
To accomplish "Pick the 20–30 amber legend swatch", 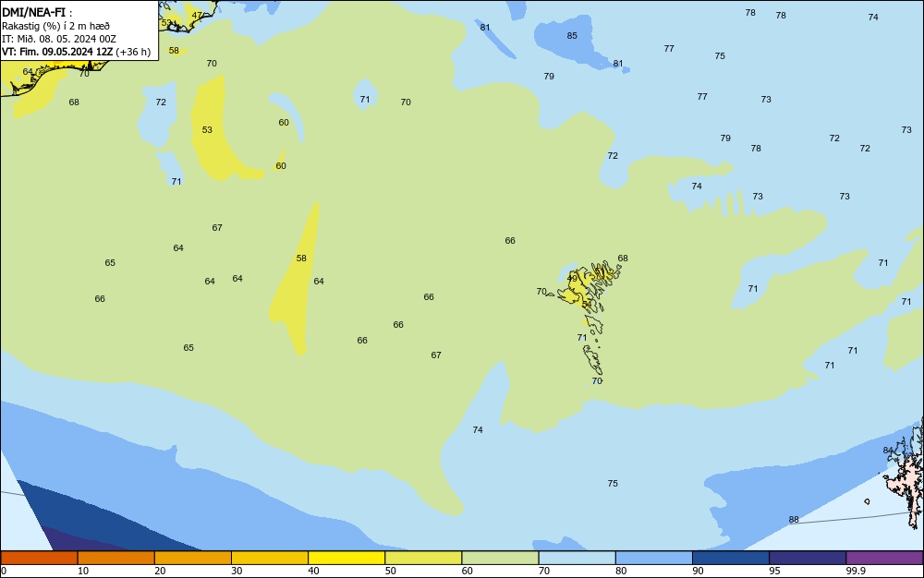I will tap(193, 558).
